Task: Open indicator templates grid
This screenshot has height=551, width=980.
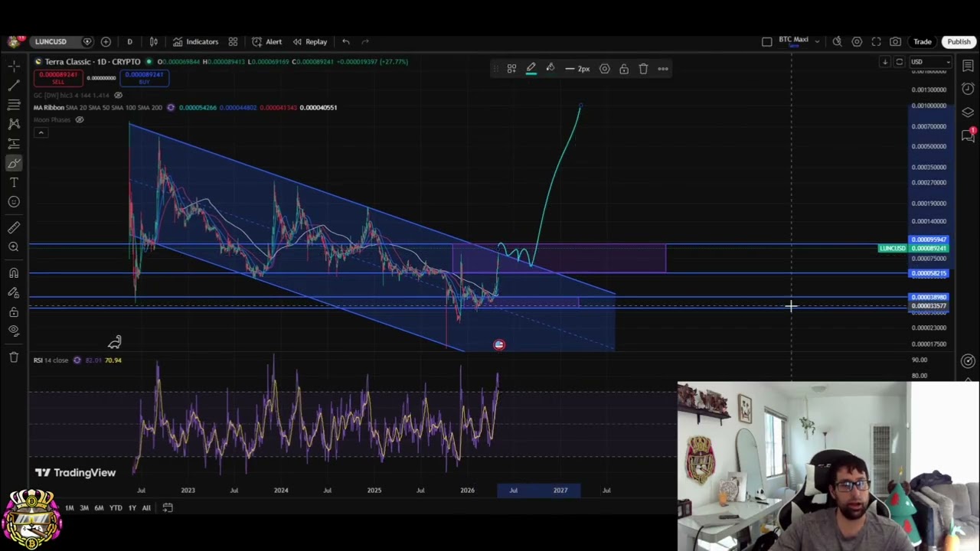Action: point(233,41)
